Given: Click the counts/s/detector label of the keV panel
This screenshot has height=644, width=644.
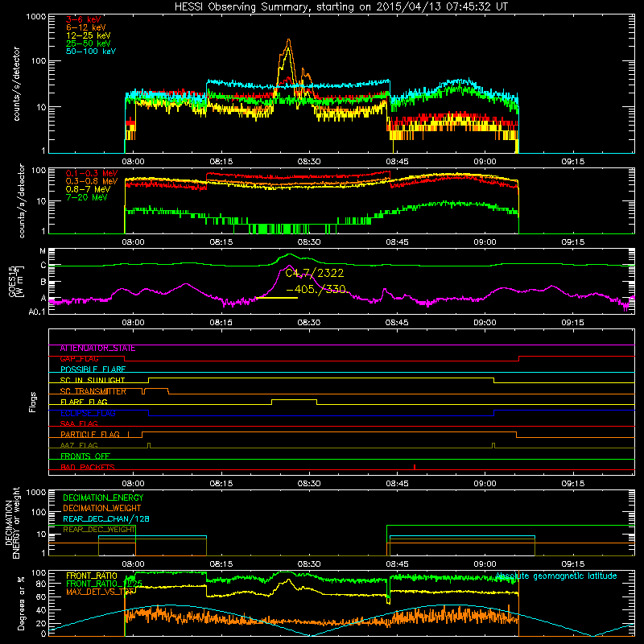Looking at the screenshot, I should [16, 84].
